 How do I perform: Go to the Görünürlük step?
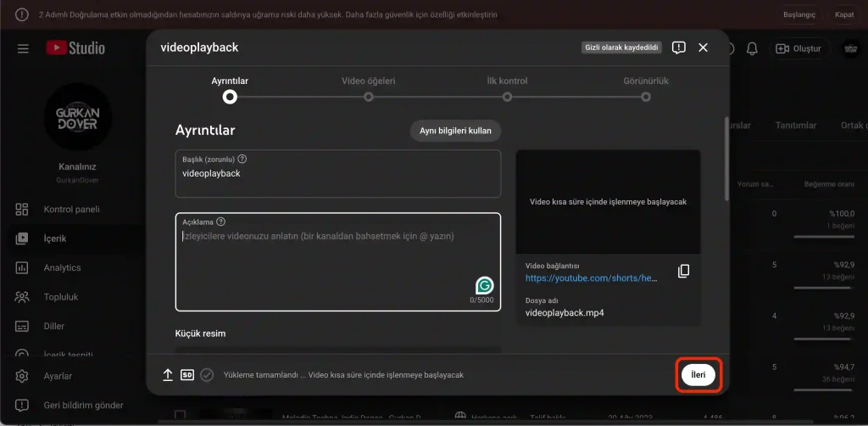click(x=645, y=89)
